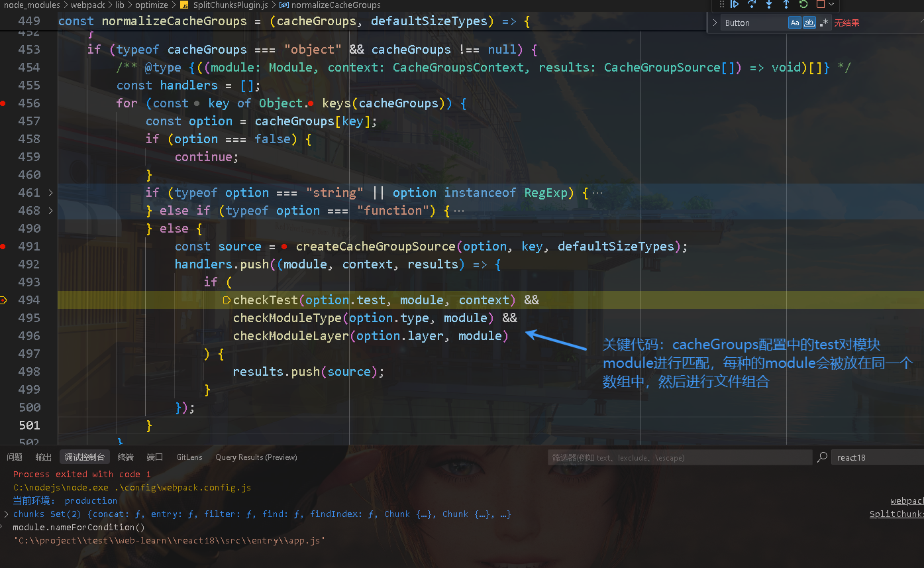Click 'const handlers' on line 455
Screen dimensions: 924x568
(x=167, y=85)
